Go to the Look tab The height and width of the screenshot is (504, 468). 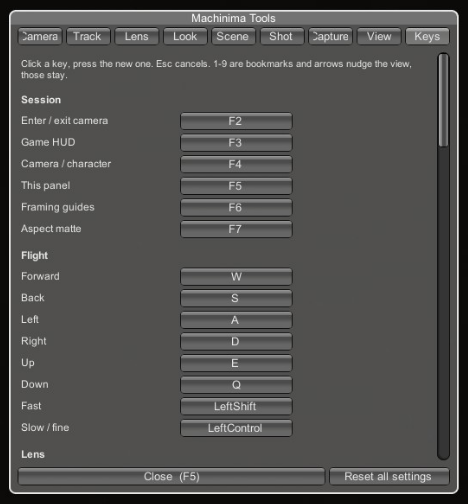tap(185, 36)
